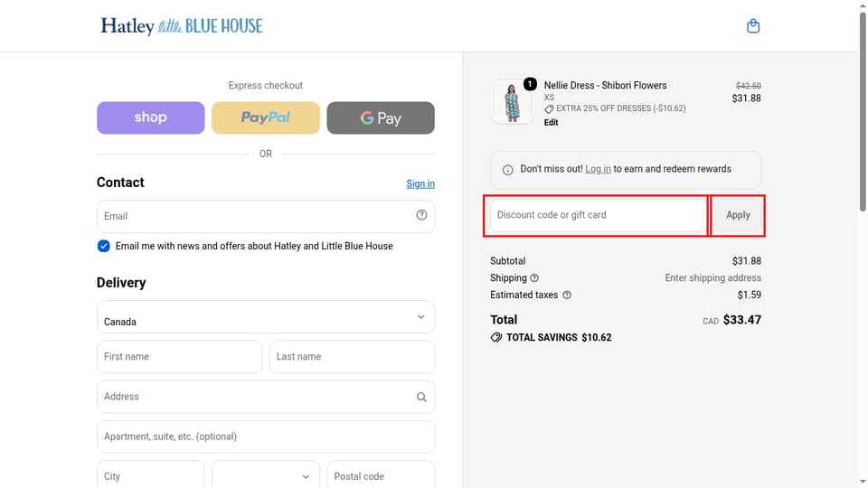The width and height of the screenshot is (868, 488).
Task: Click the discount tag icon by EXTRA 25% OFF
Action: click(549, 109)
